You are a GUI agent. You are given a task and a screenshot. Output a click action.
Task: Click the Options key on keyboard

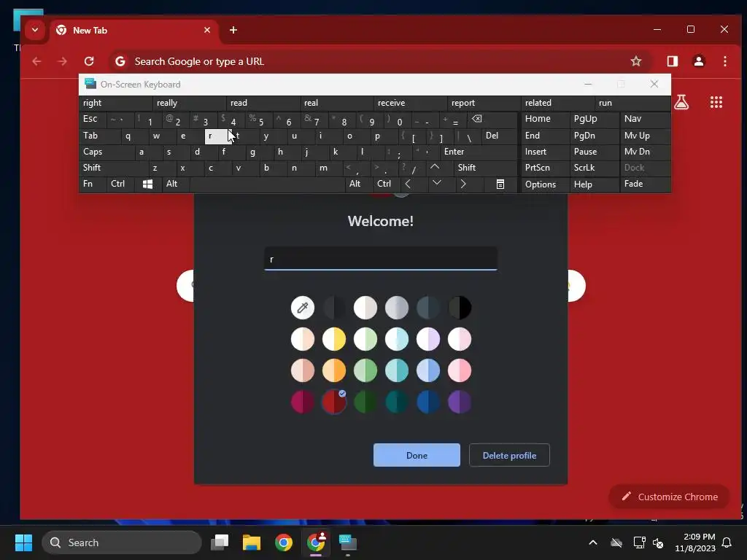pos(545,184)
